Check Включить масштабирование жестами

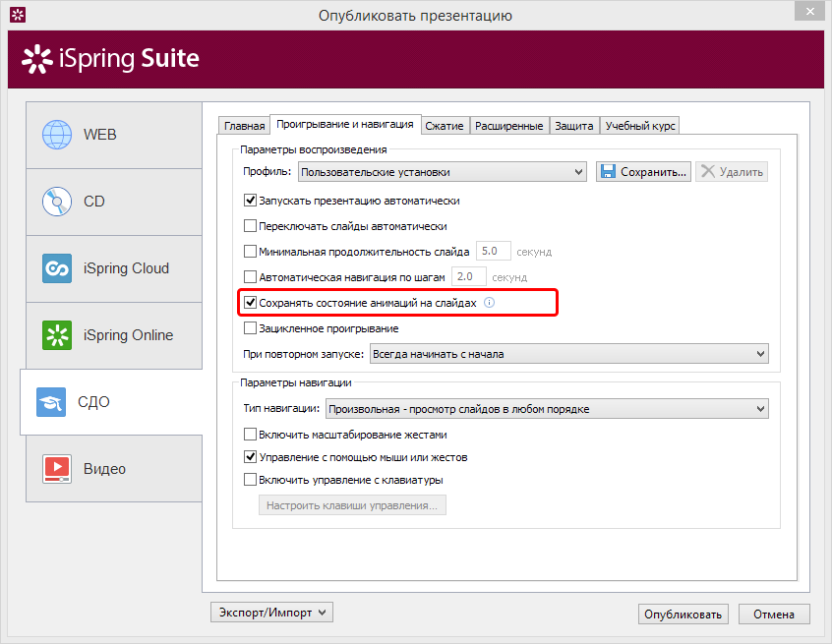[x=250, y=435]
